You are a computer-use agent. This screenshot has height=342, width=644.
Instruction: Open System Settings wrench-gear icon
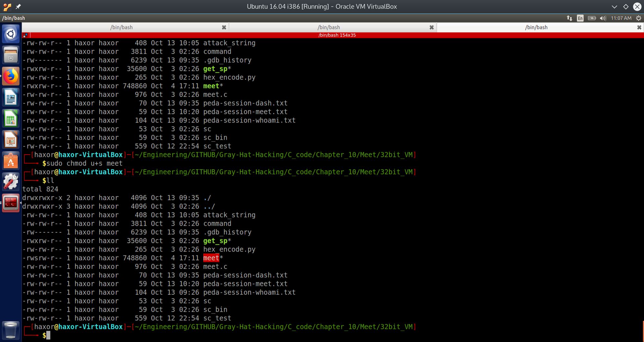pos(11,182)
